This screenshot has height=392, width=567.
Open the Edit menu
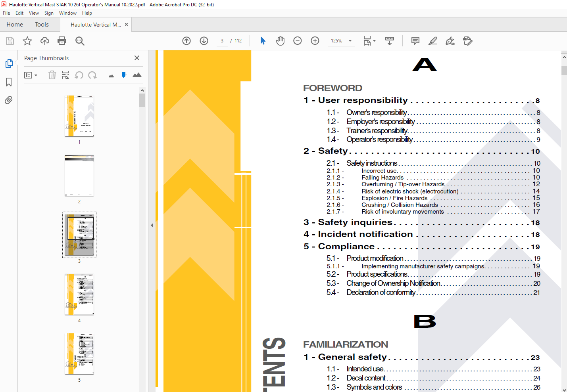pos(19,13)
